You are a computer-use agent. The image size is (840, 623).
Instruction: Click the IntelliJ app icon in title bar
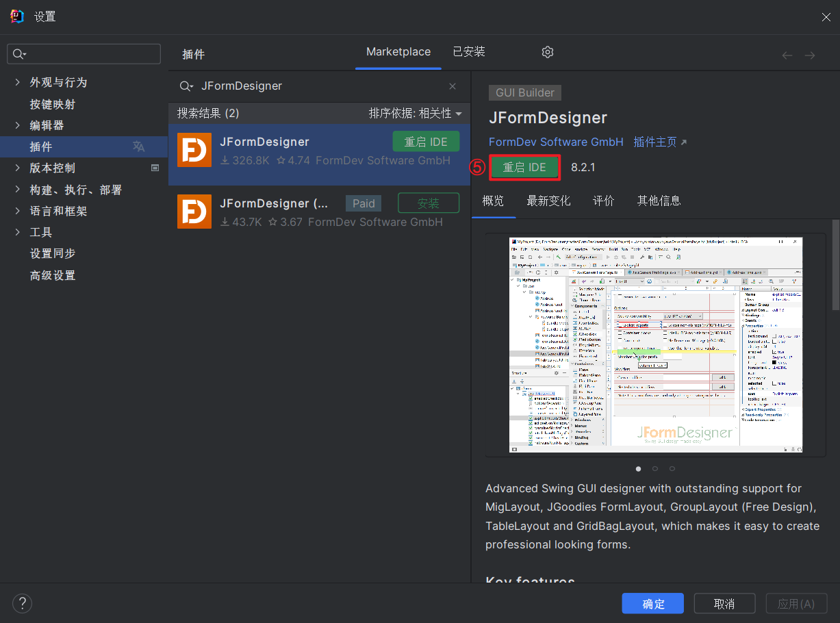17,16
